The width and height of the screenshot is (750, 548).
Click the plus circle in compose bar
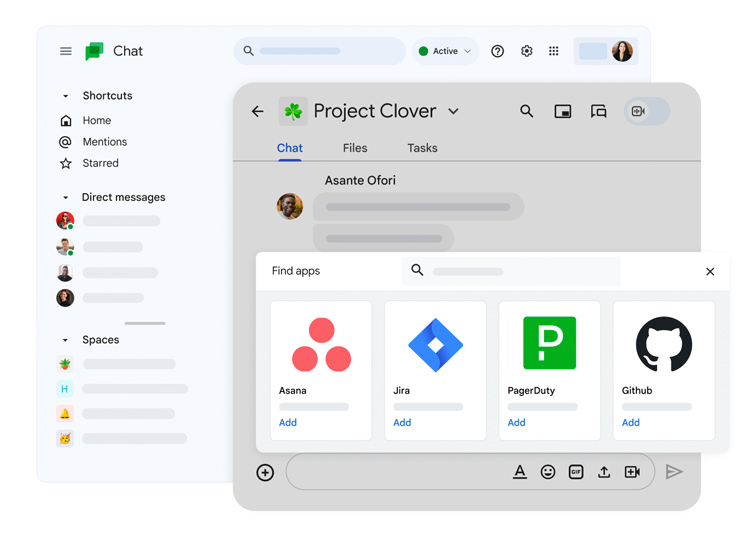tap(265, 472)
